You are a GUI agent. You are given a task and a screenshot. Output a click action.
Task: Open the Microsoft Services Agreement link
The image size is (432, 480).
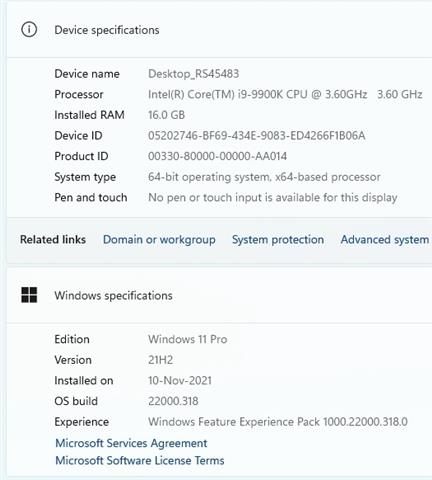[131, 443]
